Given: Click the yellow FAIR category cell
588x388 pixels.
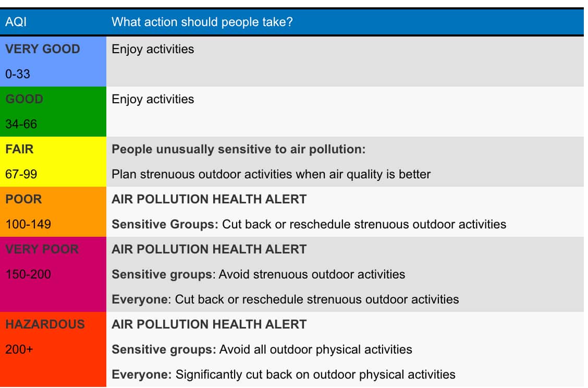Looking at the screenshot, I should tap(53, 162).
